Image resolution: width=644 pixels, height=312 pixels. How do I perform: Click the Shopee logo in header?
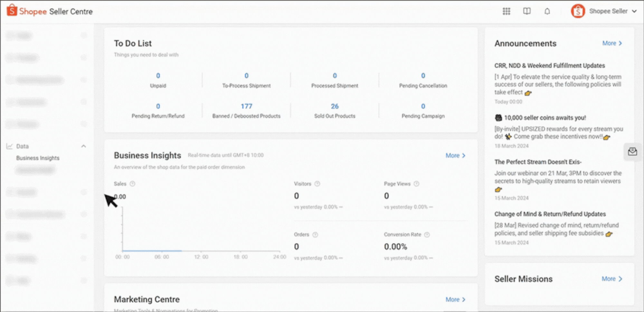(x=27, y=11)
